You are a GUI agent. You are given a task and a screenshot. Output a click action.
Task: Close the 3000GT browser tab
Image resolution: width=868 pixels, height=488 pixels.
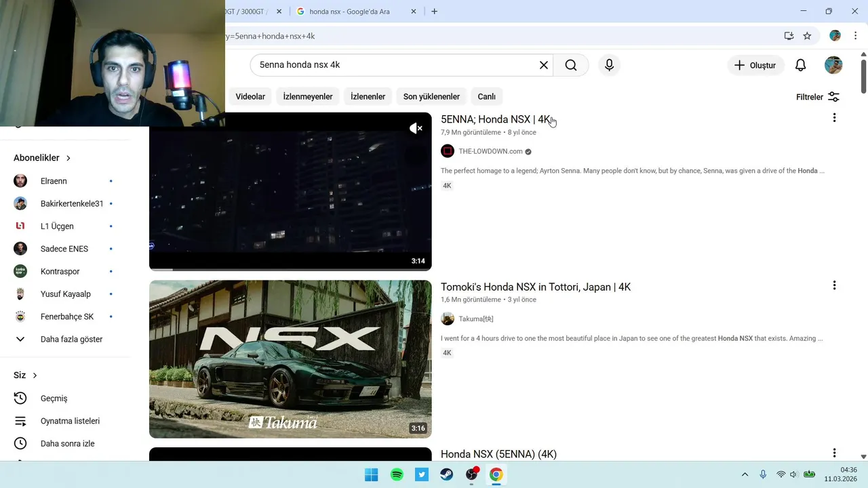pos(279,12)
